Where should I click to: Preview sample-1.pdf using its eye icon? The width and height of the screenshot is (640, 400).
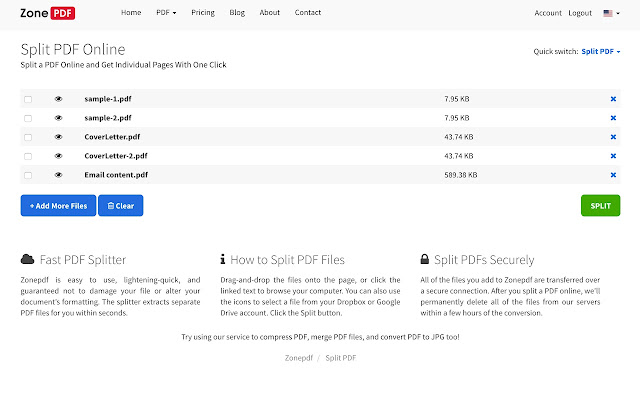58,99
